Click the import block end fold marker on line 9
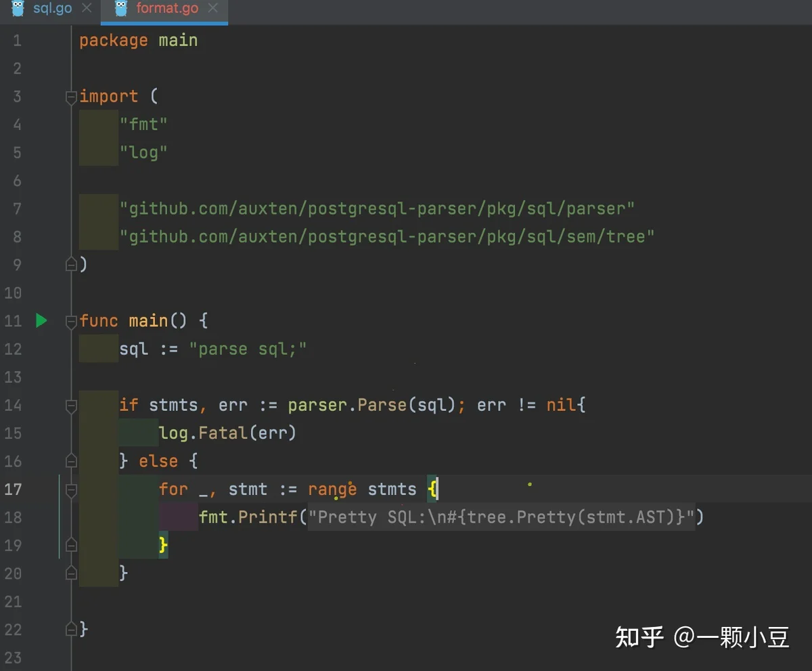This screenshot has height=671, width=812. [71, 265]
